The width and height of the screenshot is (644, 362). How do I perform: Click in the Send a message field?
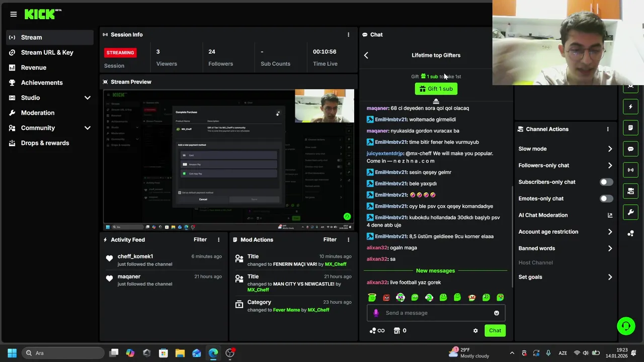click(x=436, y=313)
